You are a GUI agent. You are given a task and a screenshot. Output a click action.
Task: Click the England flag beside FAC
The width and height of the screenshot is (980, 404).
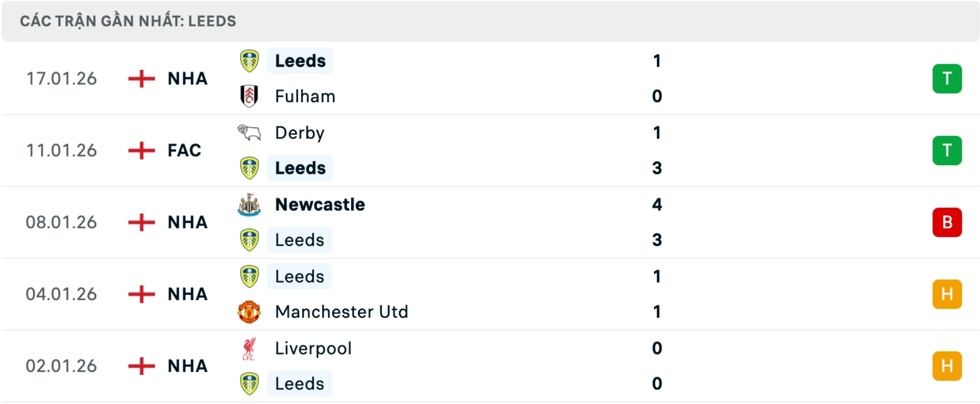click(140, 150)
